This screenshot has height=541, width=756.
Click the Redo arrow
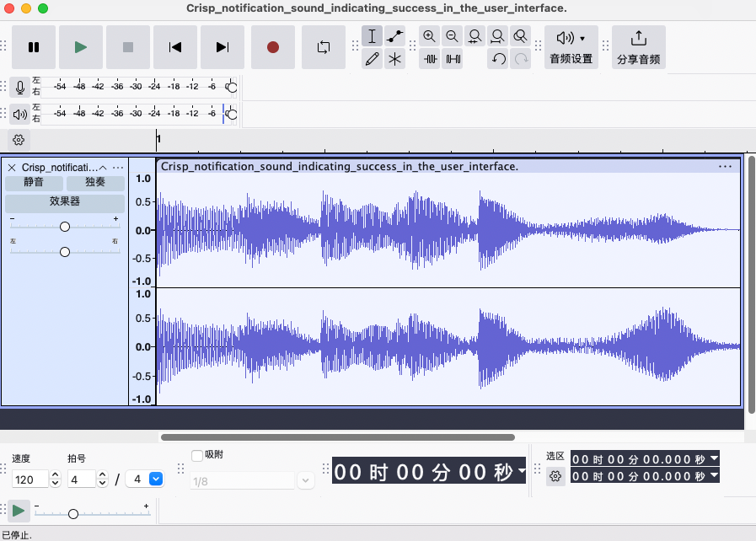(x=520, y=59)
